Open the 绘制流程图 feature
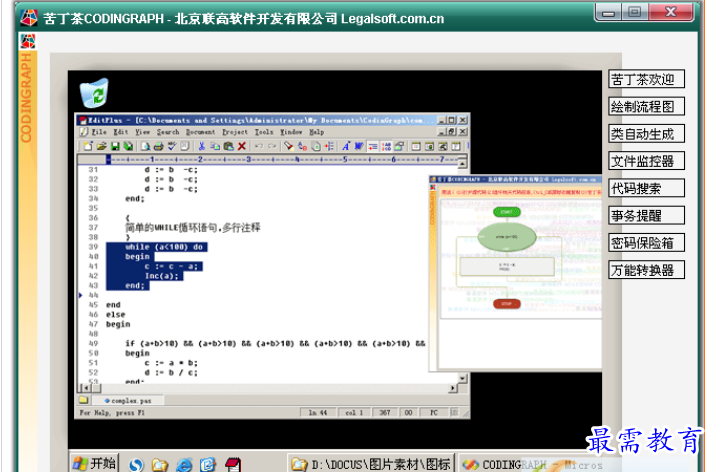710x472 pixels. 646,107
